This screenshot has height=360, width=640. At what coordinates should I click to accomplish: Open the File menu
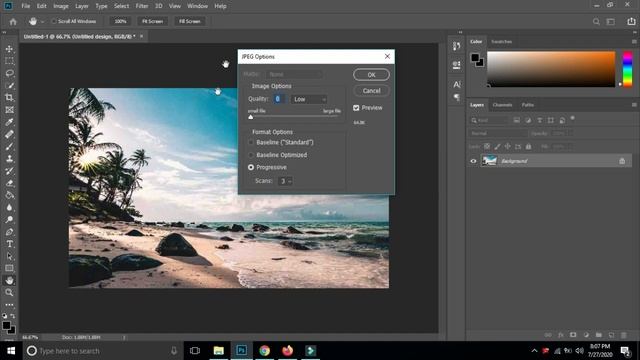coord(26,6)
